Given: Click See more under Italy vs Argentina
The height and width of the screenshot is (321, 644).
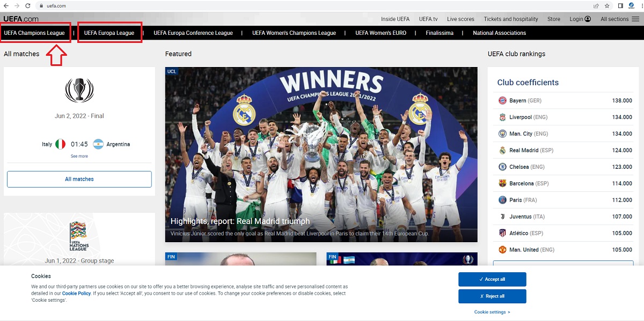Looking at the screenshot, I should pyautogui.click(x=79, y=156).
